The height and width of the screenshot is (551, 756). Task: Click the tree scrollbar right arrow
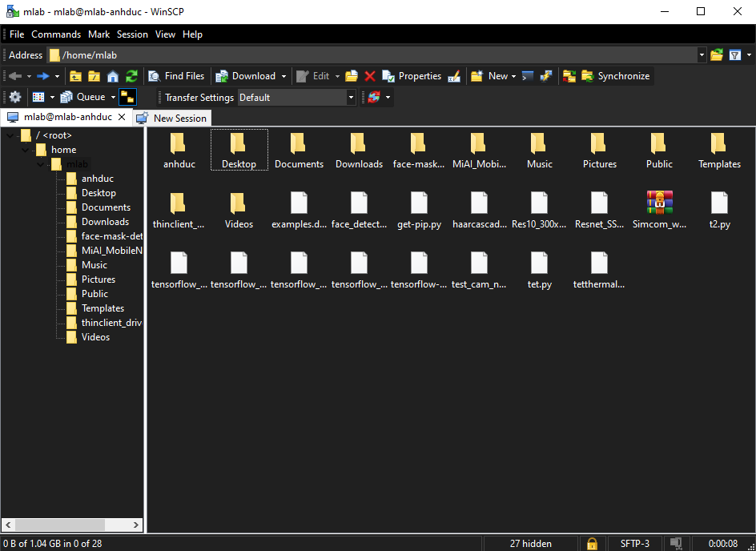coord(136,525)
